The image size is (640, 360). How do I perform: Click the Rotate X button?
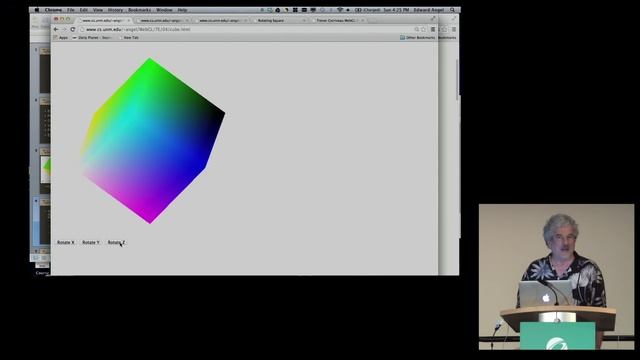pos(65,242)
